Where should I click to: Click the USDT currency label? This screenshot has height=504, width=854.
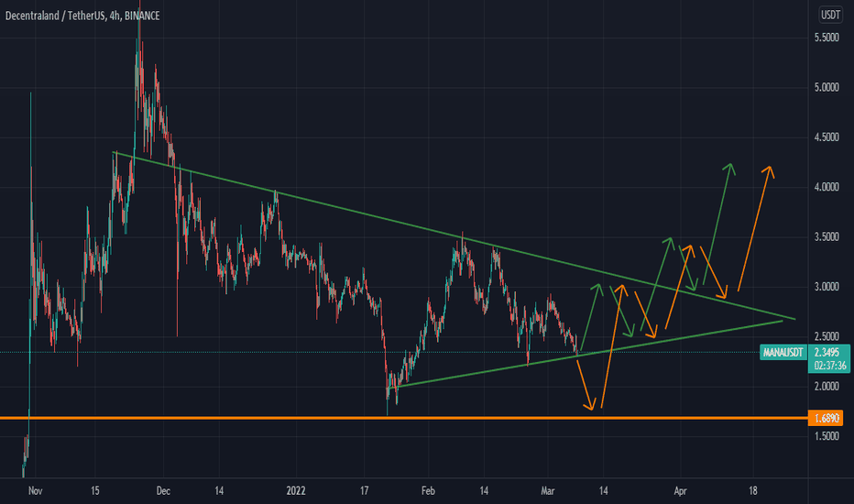coord(830,15)
